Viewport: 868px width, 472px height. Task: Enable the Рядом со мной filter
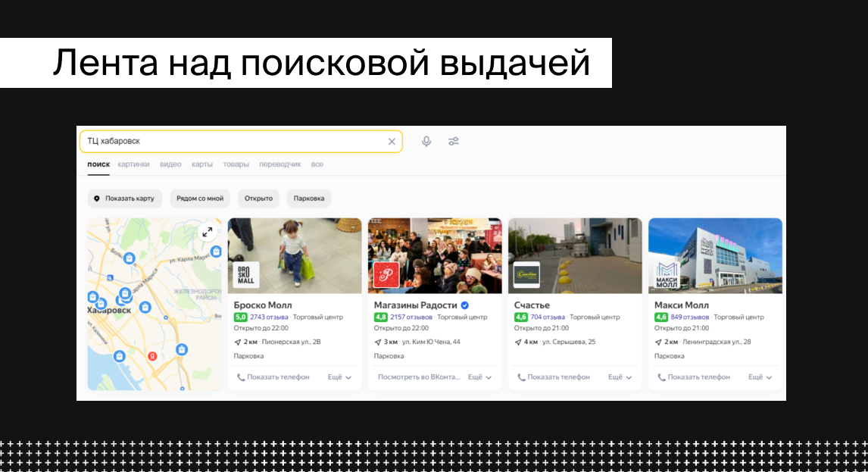click(200, 198)
